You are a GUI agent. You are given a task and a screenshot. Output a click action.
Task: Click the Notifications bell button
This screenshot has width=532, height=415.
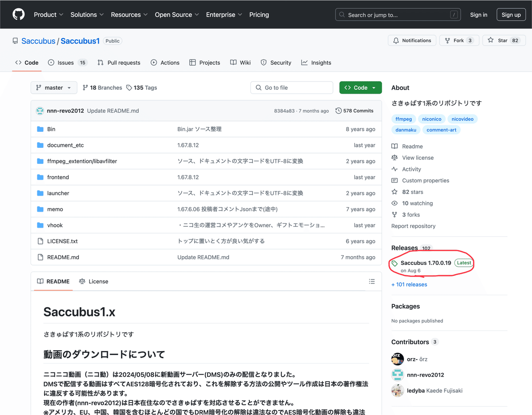pos(412,40)
